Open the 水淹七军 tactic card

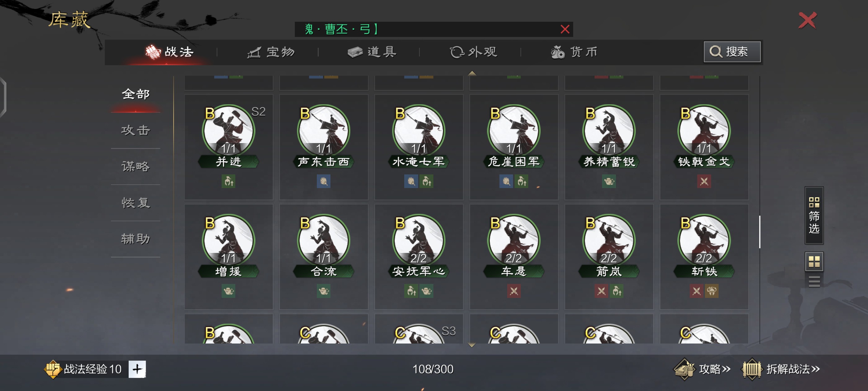(418, 147)
